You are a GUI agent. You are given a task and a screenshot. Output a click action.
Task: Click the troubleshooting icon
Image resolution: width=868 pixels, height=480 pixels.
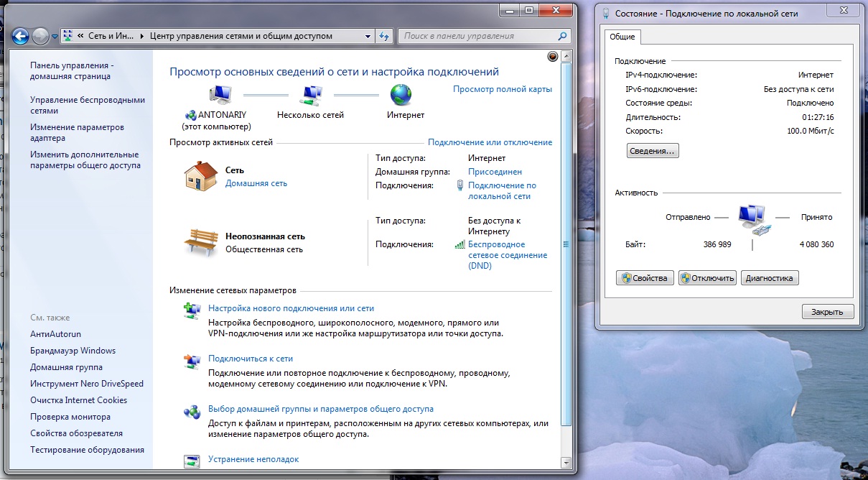point(192,461)
